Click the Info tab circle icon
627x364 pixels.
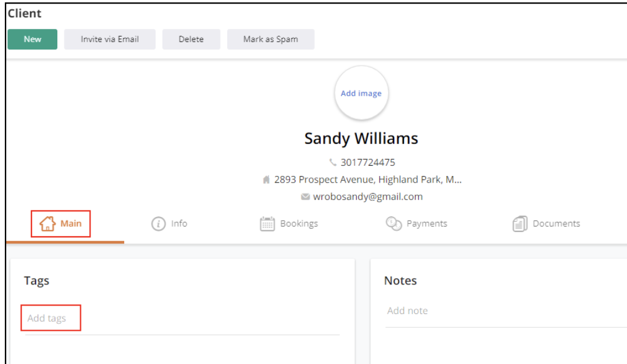coord(159,224)
